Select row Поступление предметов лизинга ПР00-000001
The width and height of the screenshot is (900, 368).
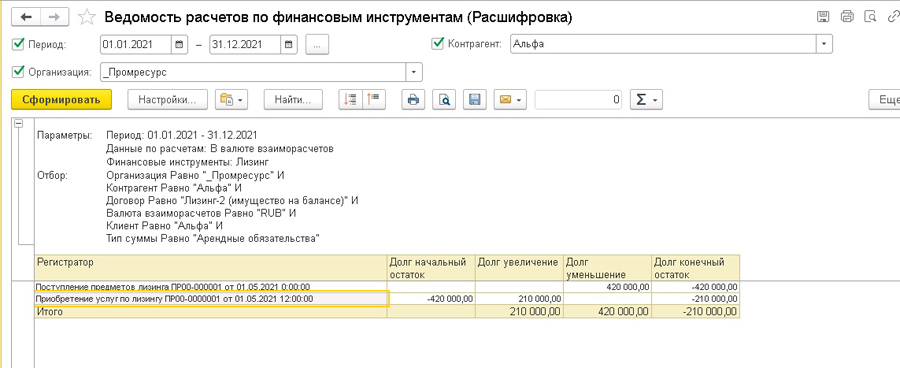[x=211, y=286]
